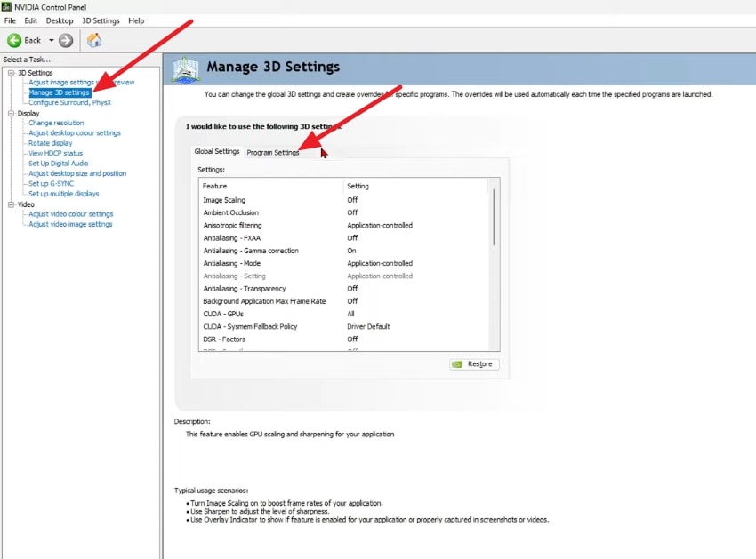Open Change resolution task

pos(56,123)
